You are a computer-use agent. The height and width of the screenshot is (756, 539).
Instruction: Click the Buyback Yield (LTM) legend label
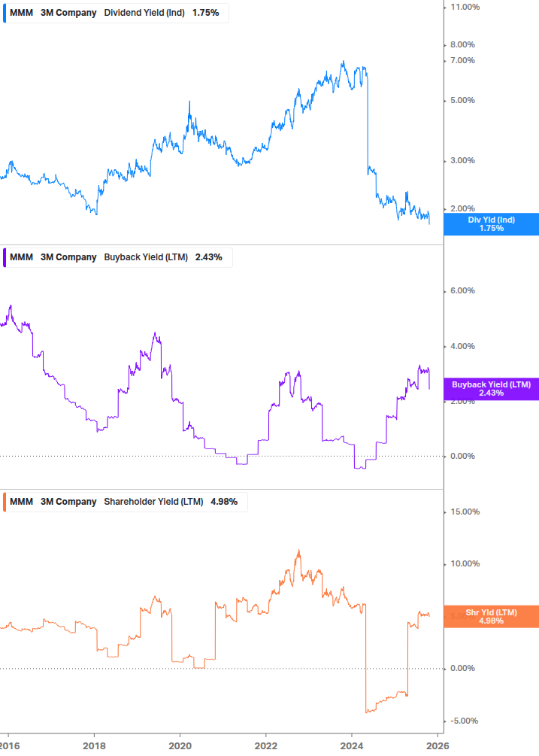click(x=146, y=257)
